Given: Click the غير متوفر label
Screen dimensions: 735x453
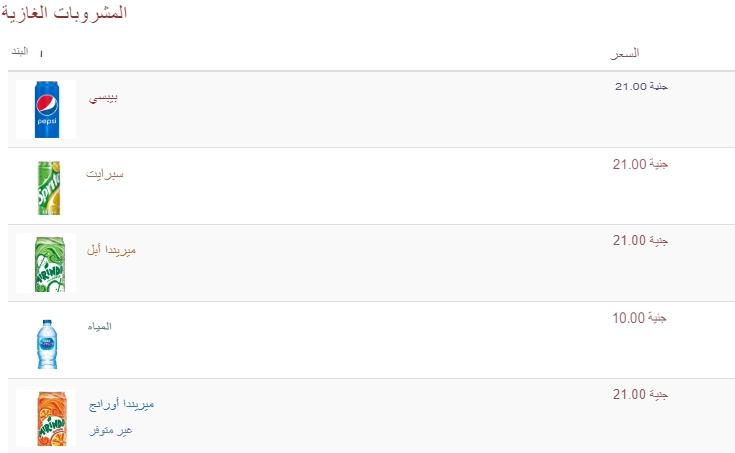Looking at the screenshot, I should coord(111,430).
